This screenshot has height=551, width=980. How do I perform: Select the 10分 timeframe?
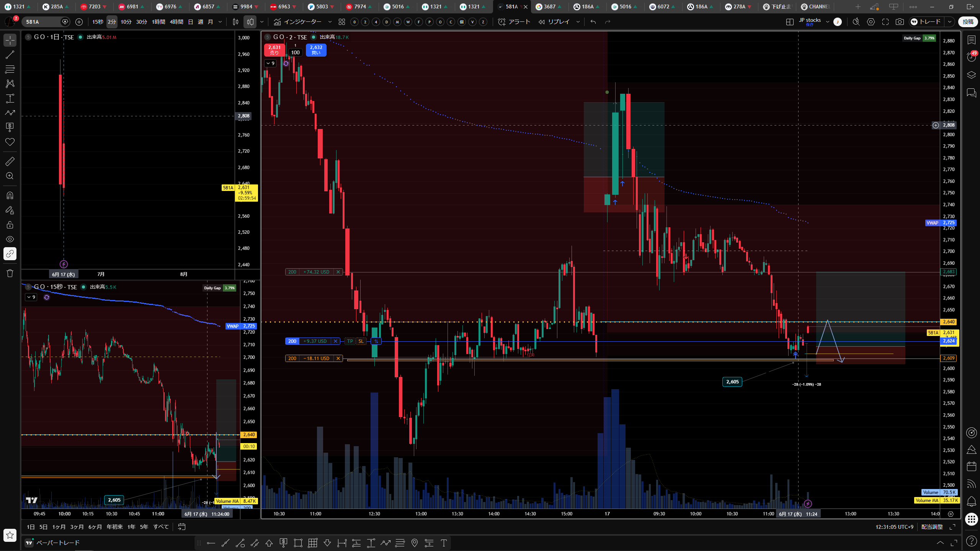(126, 22)
